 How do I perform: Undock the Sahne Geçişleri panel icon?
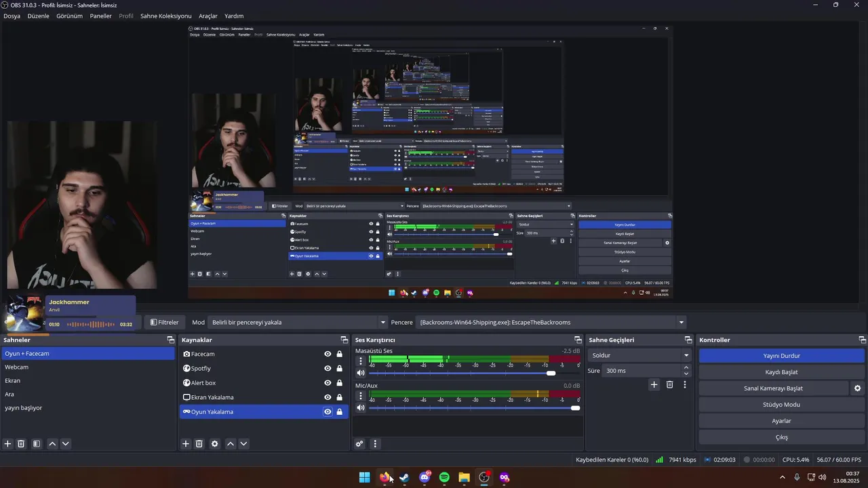click(x=689, y=340)
